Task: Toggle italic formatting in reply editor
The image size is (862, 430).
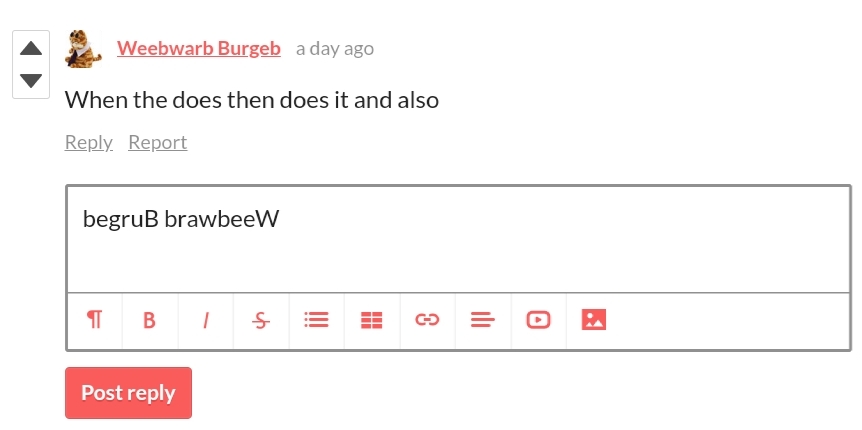Action: (206, 320)
